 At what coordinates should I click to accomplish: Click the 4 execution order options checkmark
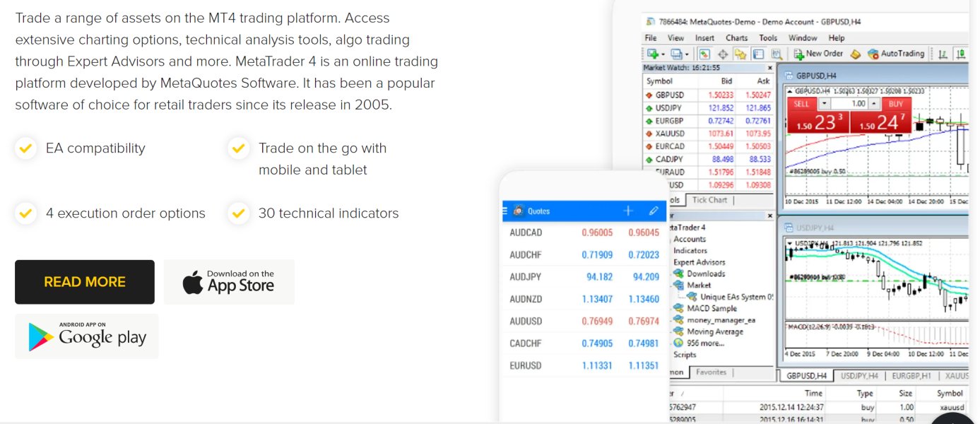(x=25, y=213)
